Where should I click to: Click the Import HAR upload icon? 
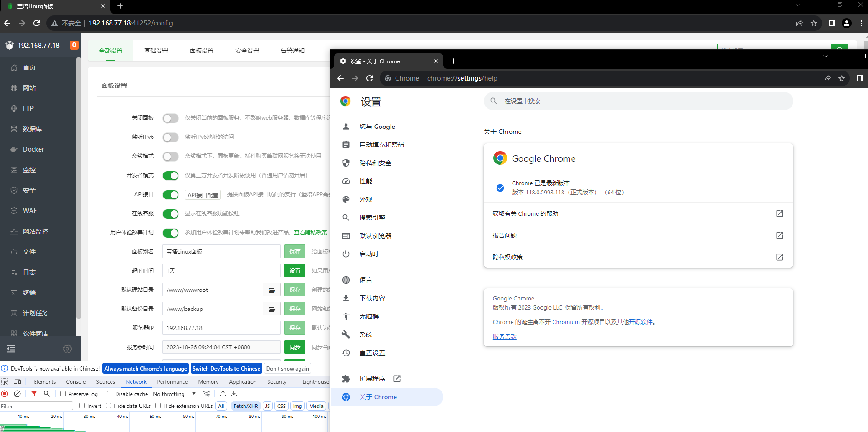click(x=223, y=394)
